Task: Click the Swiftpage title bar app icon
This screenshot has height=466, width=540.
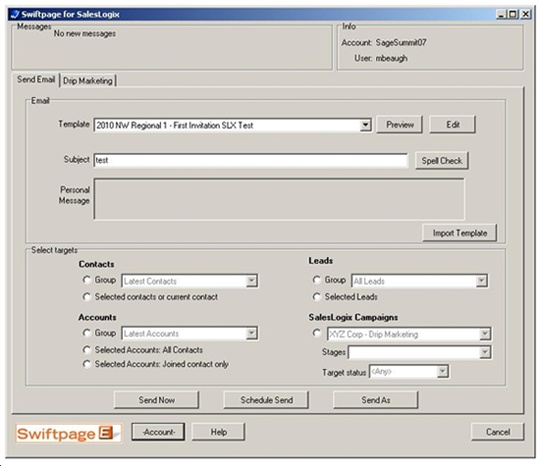Action: 15,14
